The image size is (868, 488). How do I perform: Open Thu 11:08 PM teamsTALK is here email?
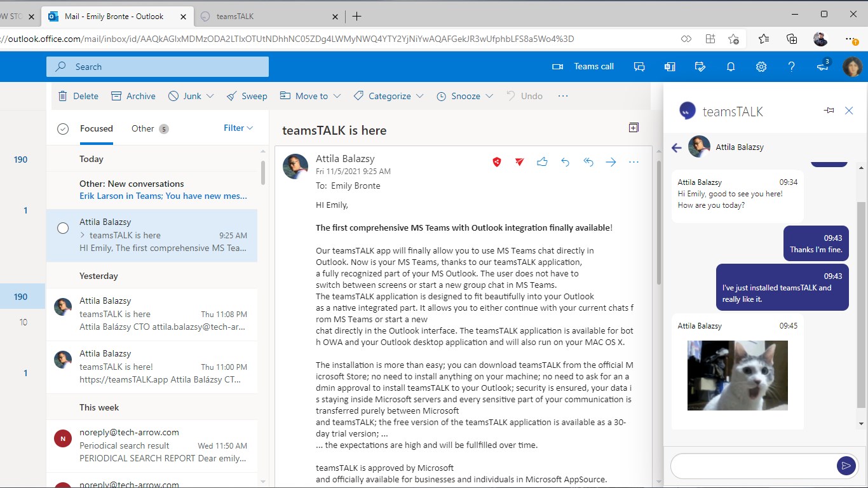[x=152, y=314]
